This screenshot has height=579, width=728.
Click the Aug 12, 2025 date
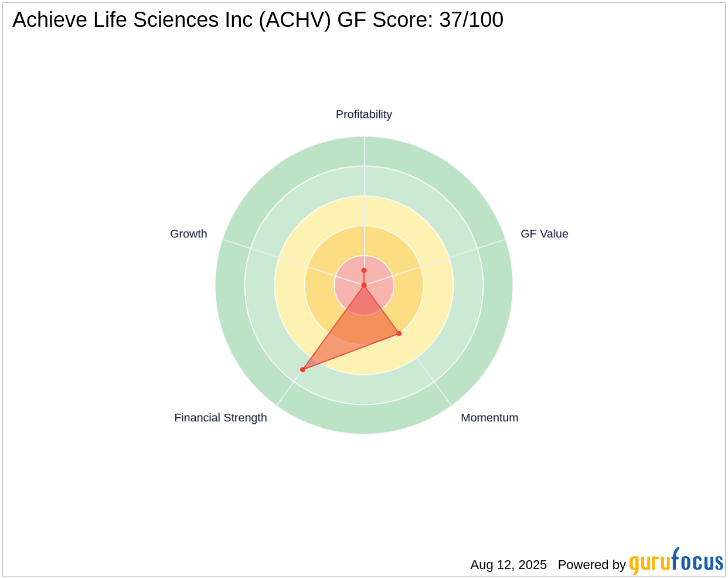click(508, 565)
